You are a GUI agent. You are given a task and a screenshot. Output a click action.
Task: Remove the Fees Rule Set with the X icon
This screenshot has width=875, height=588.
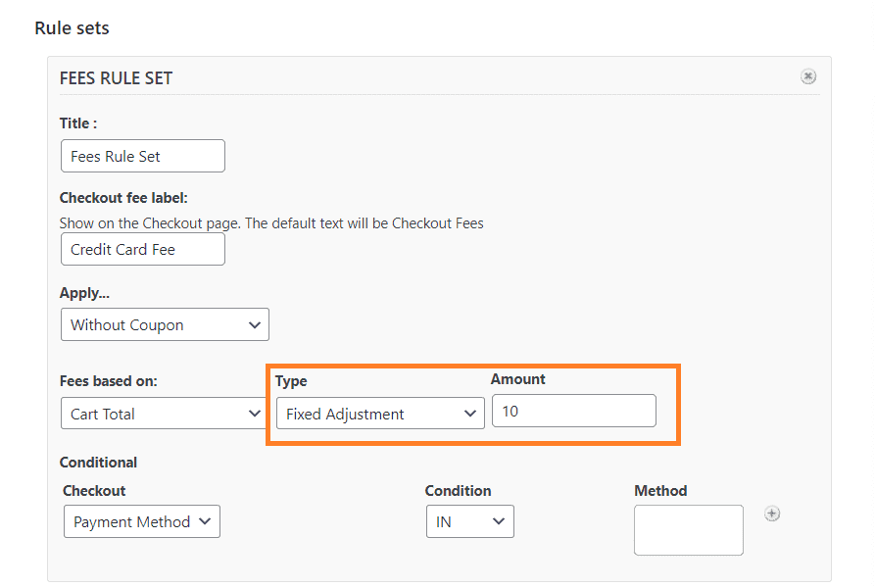808,76
